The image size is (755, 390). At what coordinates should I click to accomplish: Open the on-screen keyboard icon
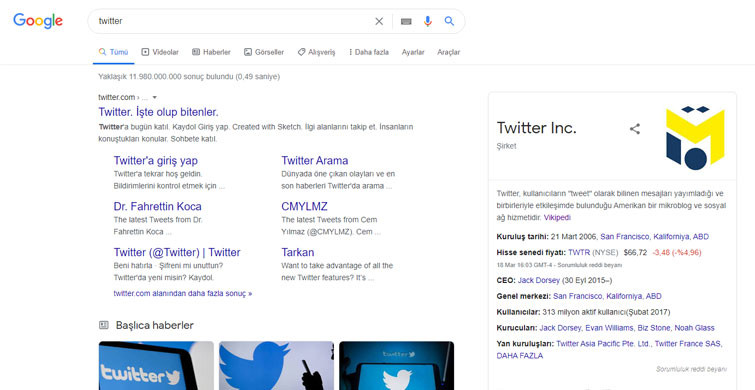point(406,21)
